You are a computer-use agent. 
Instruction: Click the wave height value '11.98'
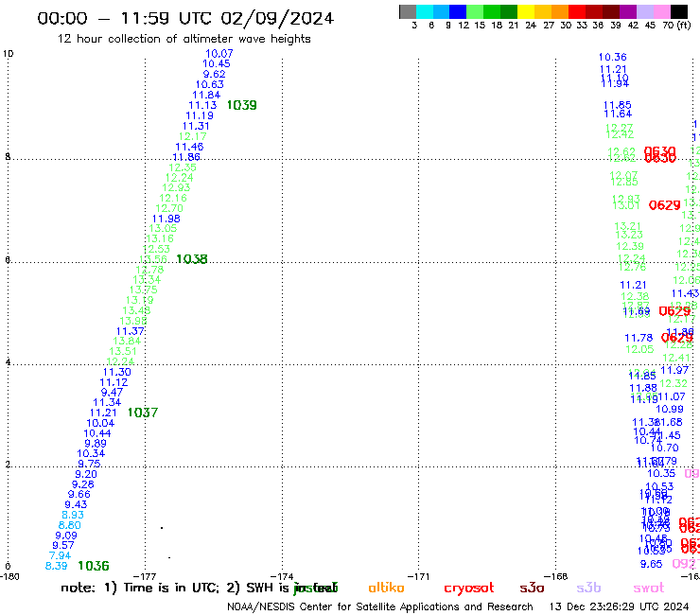[x=166, y=219]
